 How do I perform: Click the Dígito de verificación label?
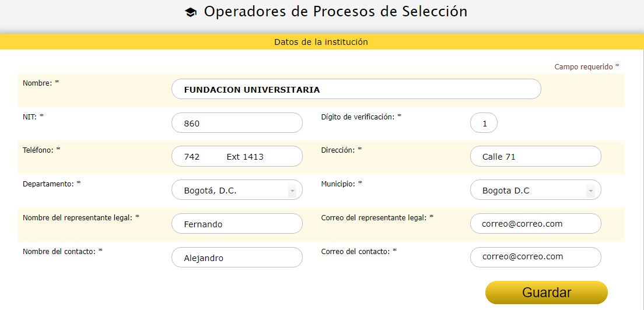tap(361, 117)
